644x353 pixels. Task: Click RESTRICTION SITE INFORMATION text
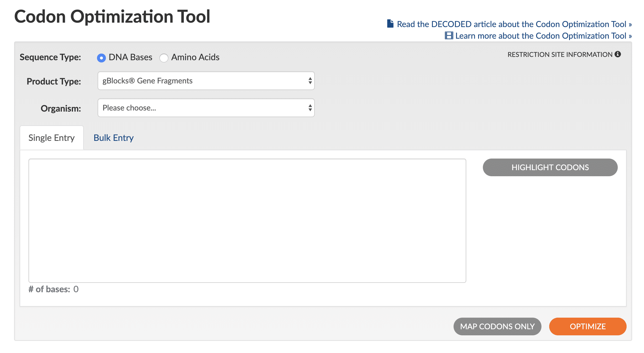pos(560,55)
